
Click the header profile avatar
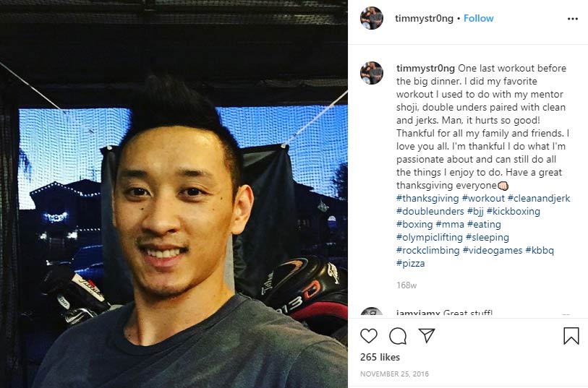pos(372,18)
